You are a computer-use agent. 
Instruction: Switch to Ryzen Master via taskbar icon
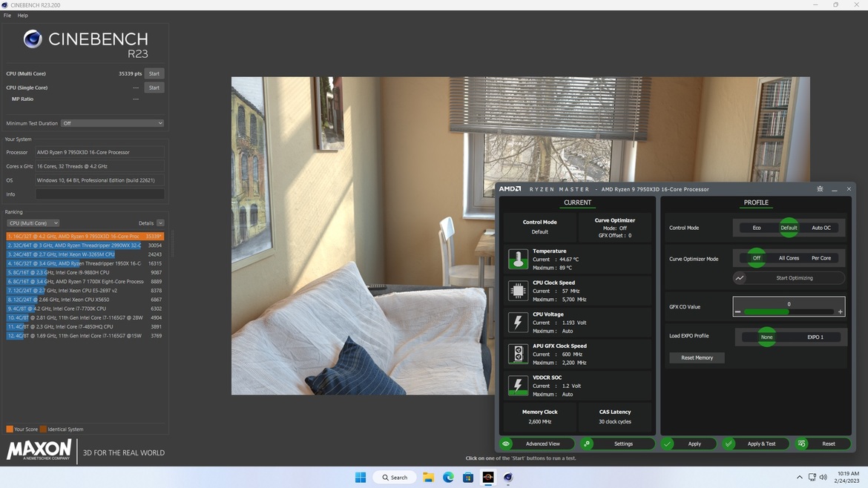pos(488,477)
